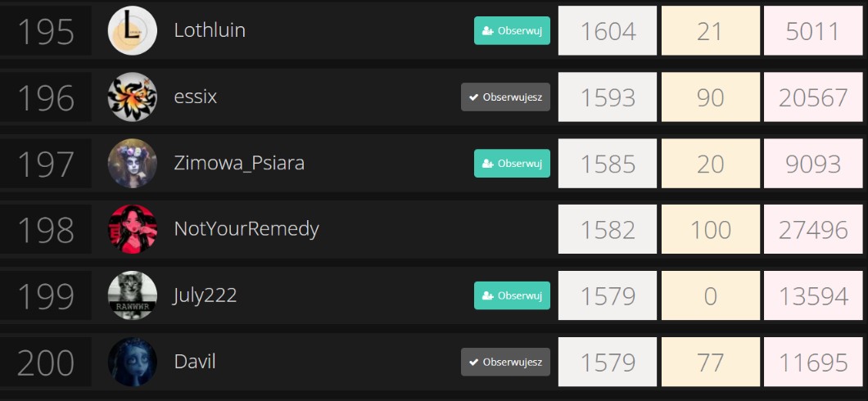
Task: Select the NotYourRemedy username
Action: (x=246, y=228)
